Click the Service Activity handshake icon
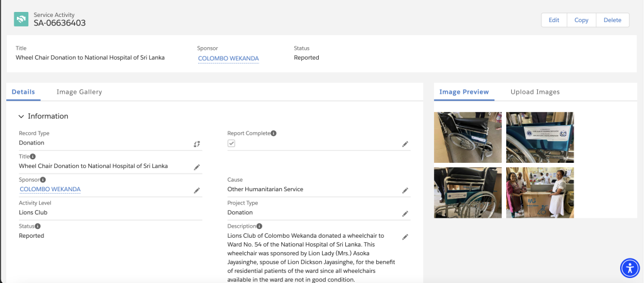Viewport: 644px width, 283px height. 21,19
